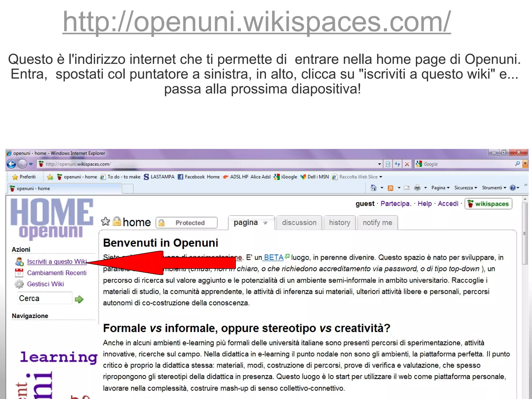Click the Compatibility View icon in address bar
The width and height of the screenshot is (532, 399).
(388, 164)
